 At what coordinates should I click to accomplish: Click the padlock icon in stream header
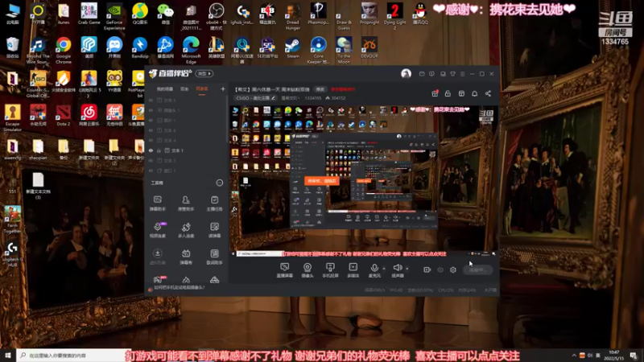(448, 93)
